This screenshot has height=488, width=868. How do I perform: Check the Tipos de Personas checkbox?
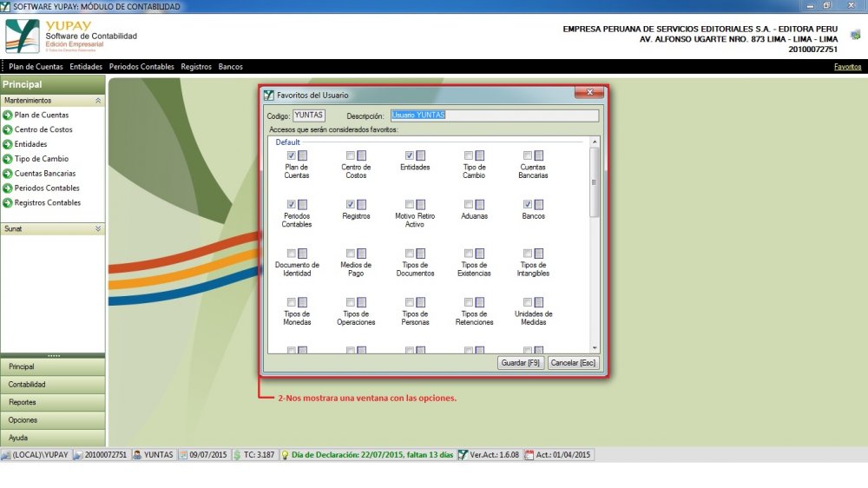[410, 302]
